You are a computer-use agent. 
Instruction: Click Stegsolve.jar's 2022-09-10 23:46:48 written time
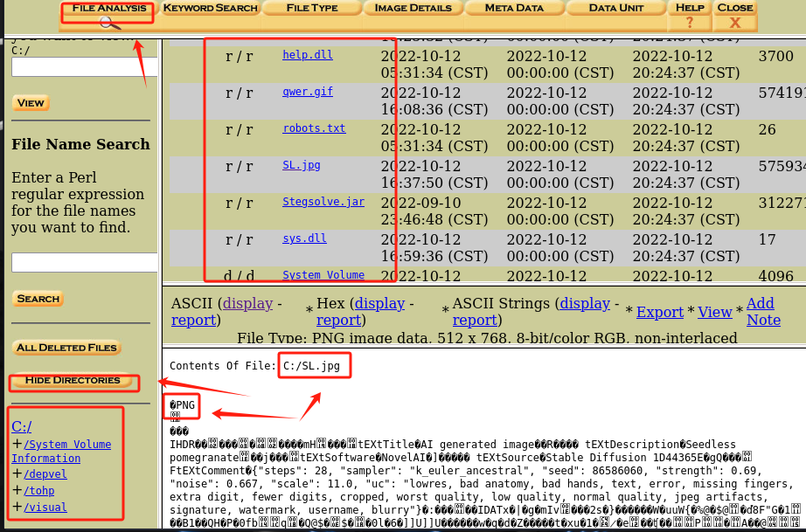pyautogui.click(x=434, y=211)
